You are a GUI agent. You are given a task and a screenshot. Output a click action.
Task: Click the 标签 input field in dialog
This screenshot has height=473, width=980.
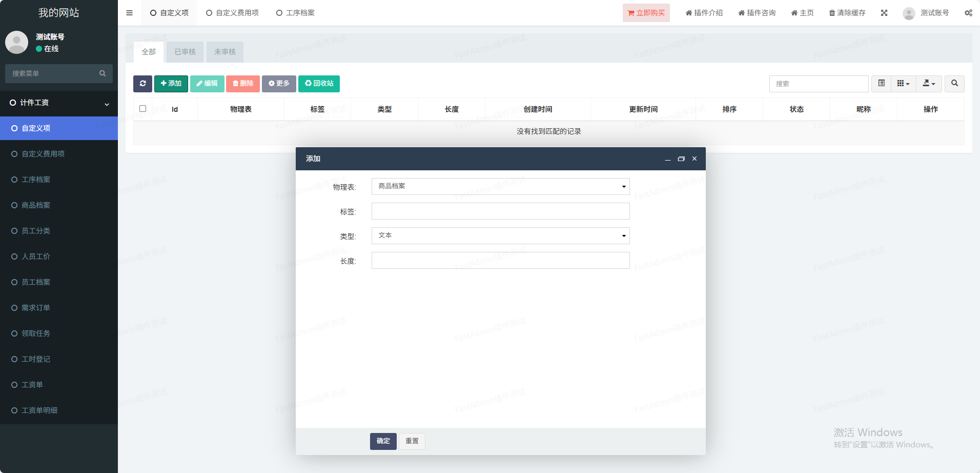tap(500, 211)
